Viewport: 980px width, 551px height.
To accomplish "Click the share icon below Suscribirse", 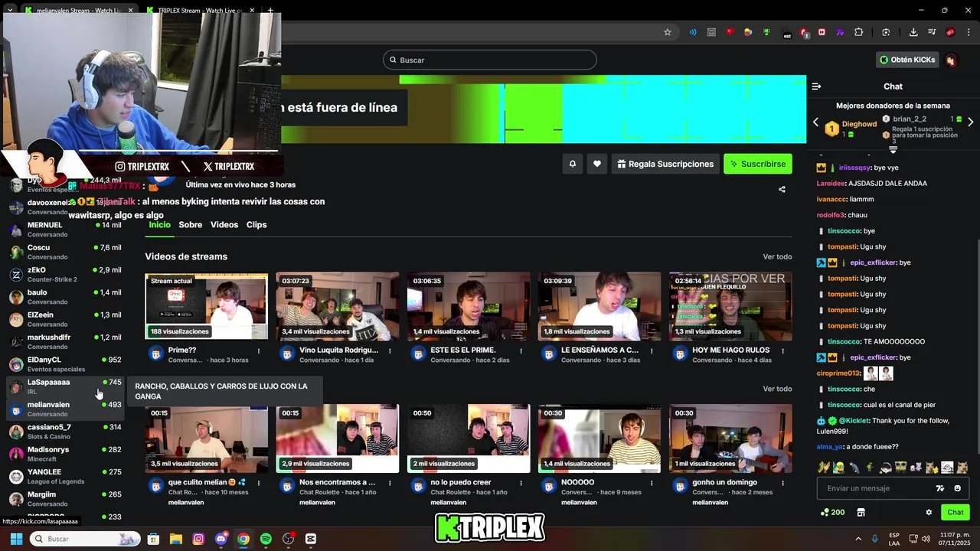I will pyautogui.click(x=782, y=189).
